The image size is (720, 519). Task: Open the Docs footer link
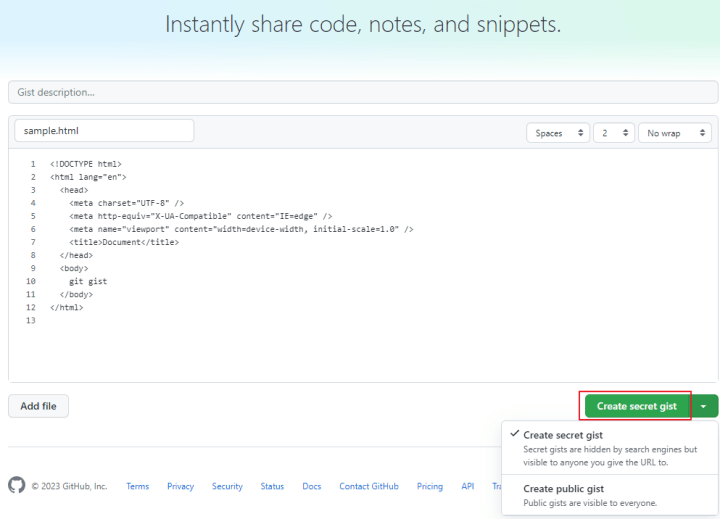(x=312, y=486)
